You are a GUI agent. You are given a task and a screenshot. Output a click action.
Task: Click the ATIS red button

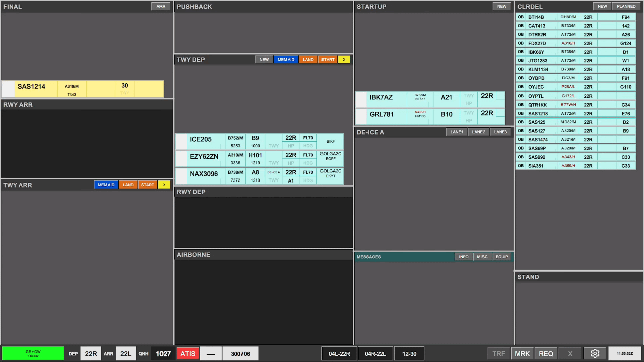pyautogui.click(x=188, y=354)
